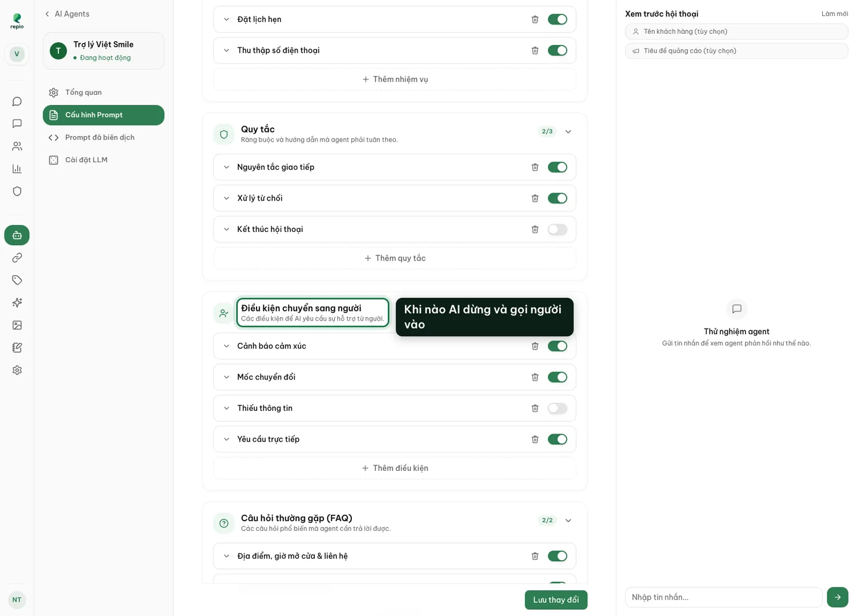The width and height of the screenshot is (857, 616).
Task: Click trash icon for "Kết thúc hội thoại" rule
Action: pyautogui.click(x=535, y=229)
